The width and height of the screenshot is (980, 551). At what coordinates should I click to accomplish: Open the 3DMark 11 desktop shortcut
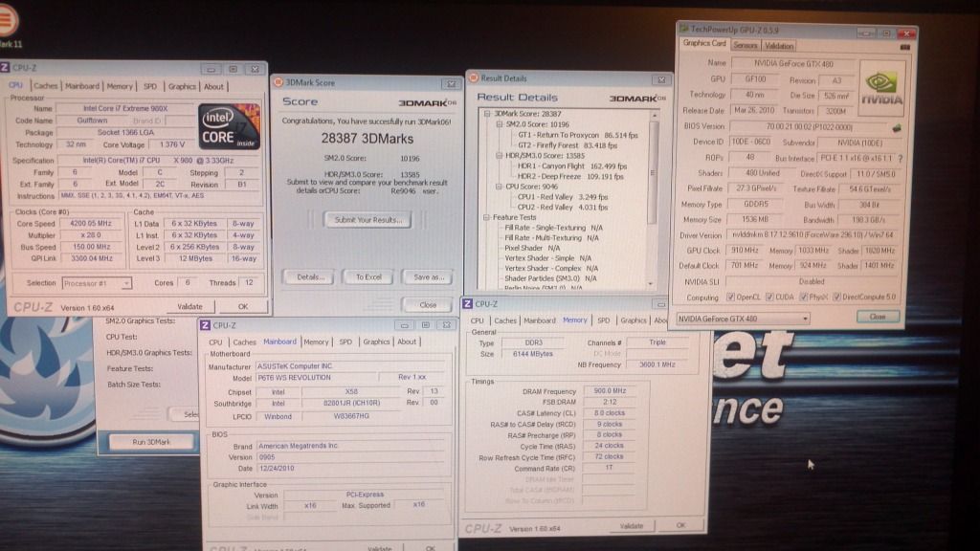(8, 25)
